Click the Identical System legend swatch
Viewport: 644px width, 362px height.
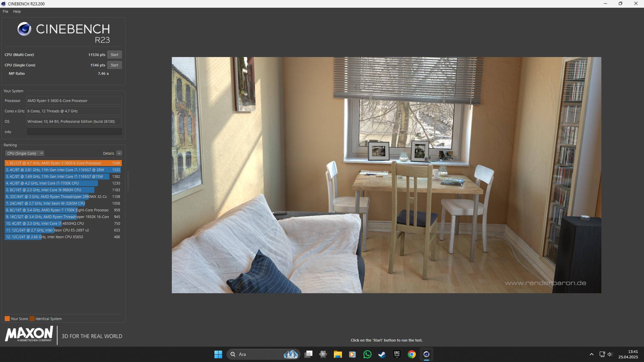point(32,319)
